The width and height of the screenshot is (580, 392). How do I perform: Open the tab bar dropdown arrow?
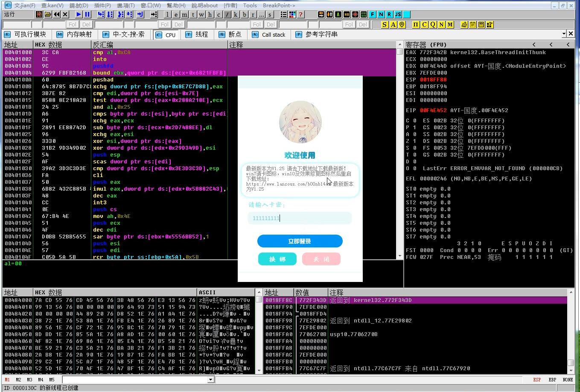(564, 34)
